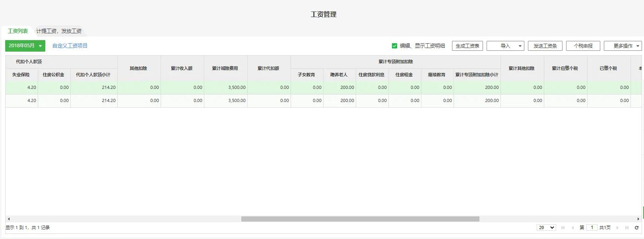This screenshot has width=644, height=239.
Task: Click the 住房贷款利息 column header
Action: pos(372,75)
